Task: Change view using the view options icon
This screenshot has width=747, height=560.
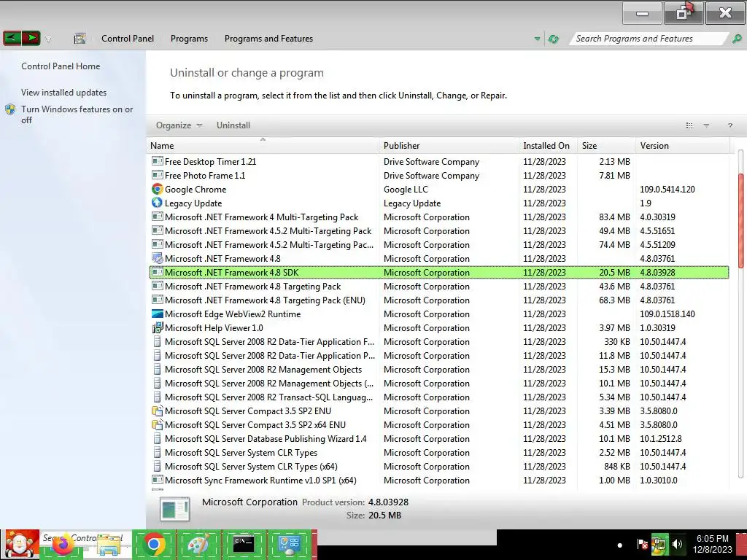Action: (689, 125)
